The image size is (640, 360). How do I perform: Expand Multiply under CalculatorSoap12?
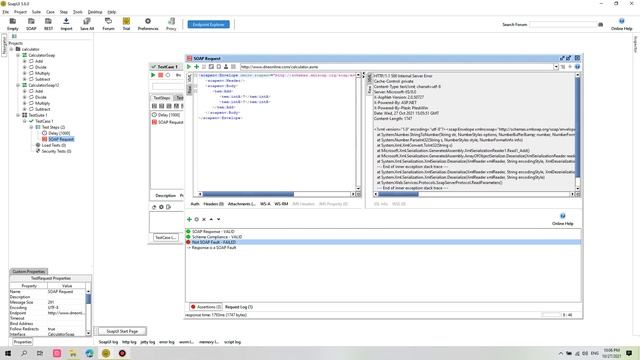pyautogui.click(x=24, y=103)
